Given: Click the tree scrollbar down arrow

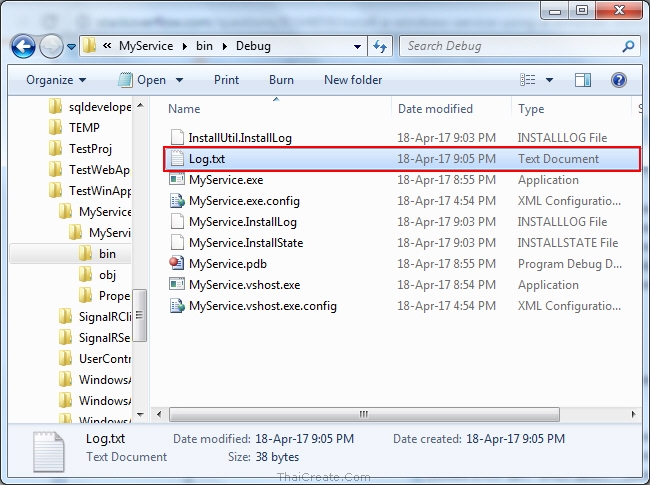Looking at the screenshot, I should [x=140, y=415].
